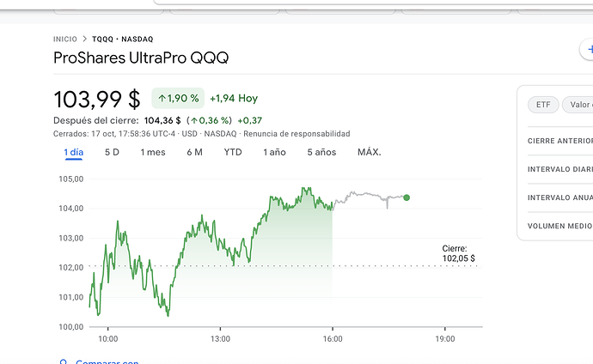
Task: Show the 1 mes chart range
Action: tap(152, 152)
